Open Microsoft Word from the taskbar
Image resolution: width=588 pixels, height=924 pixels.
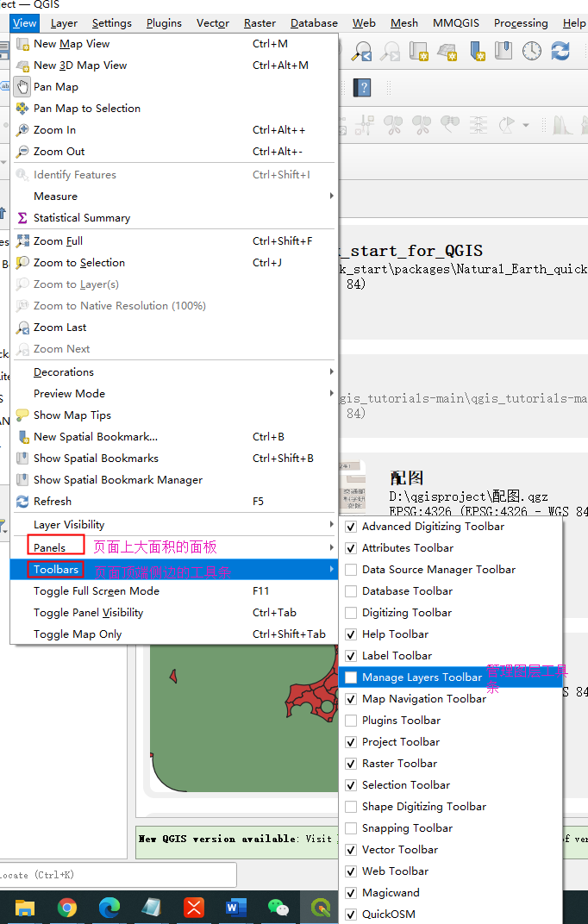[x=236, y=908]
